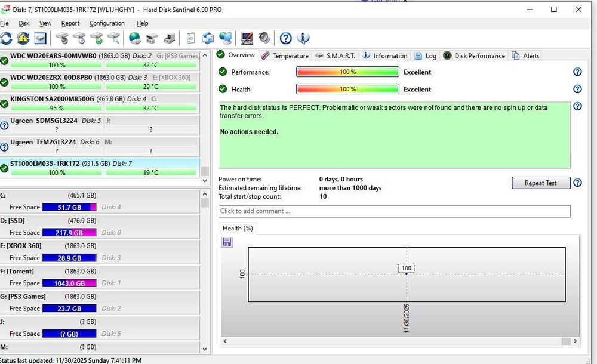The width and height of the screenshot is (597, 364).
Task: Click the blue refresh arrows toolbar icon
Action: coord(6,38)
